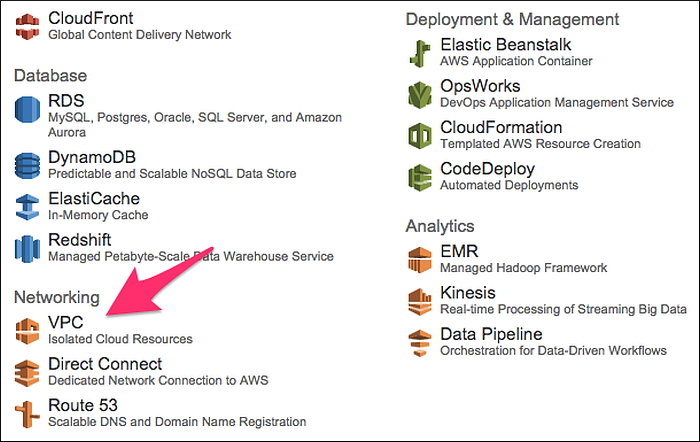Open the CloudFormation link
This screenshot has height=442, width=700.
point(501,127)
